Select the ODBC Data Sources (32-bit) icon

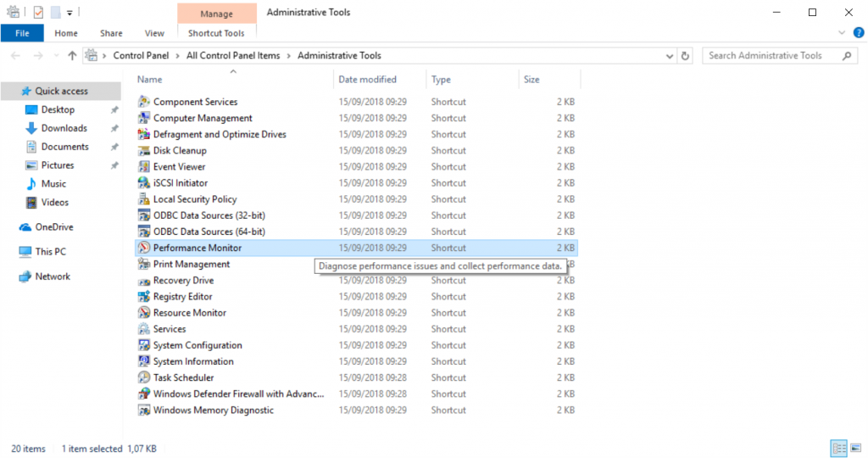pyautogui.click(x=144, y=215)
